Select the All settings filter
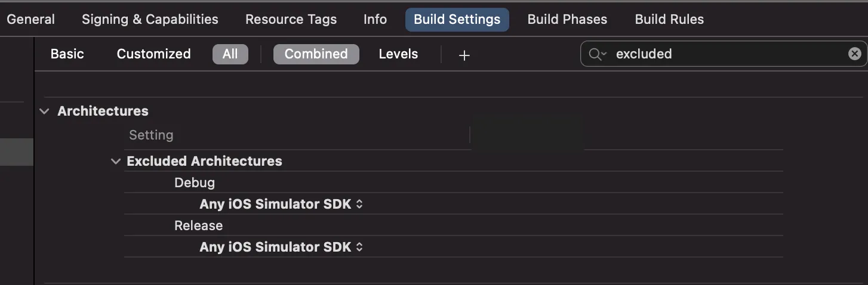This screenshot has width=868, height=285. pyautogui.click(x=230, y=54)
